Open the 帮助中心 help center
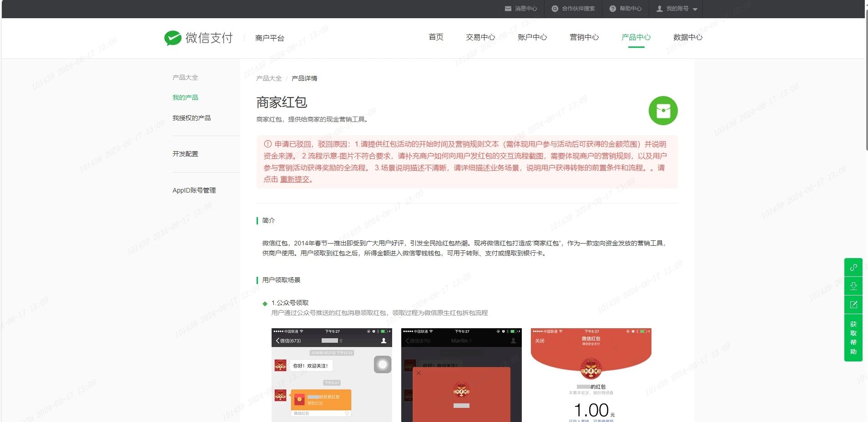The image size is (868, 422). (626, 9)
